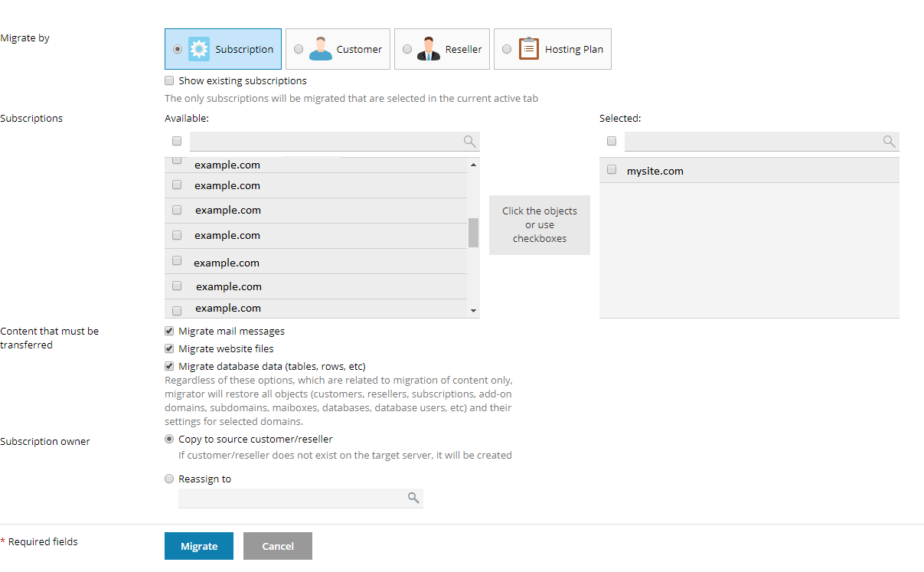The image size is (924, 572).
Task: Switch to the Customer migrate-by tab
Action: click(x=338, y=48)
